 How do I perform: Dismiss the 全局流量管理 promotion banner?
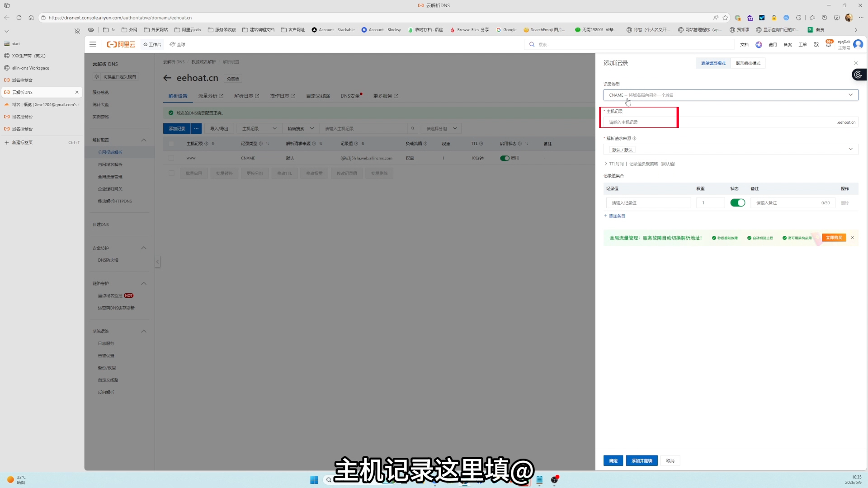point(852,238)
